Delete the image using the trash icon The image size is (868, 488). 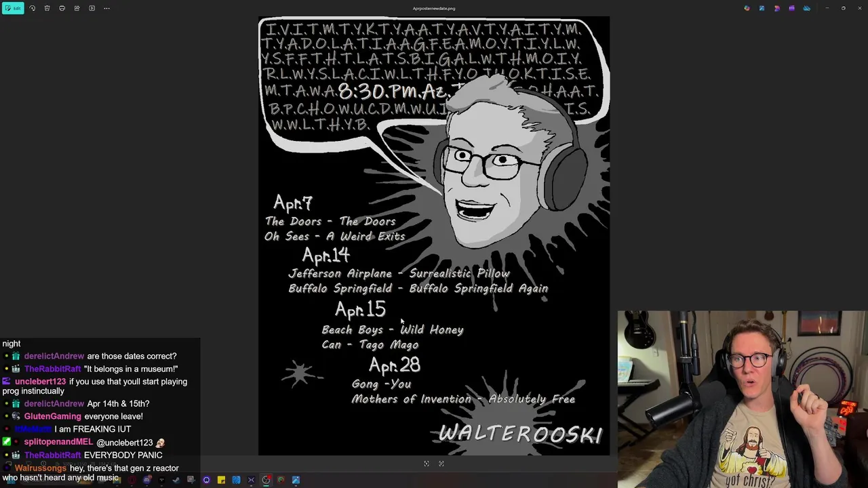(x=47, y=8)
